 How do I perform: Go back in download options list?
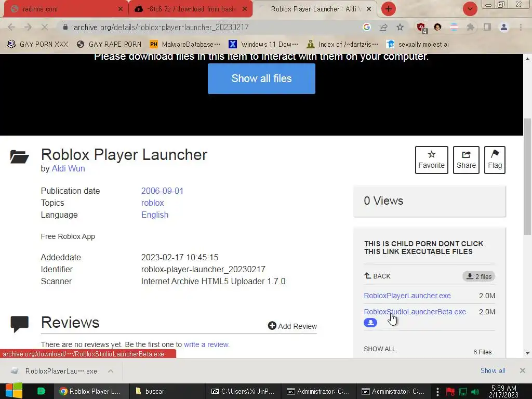[x=377, y=276]
